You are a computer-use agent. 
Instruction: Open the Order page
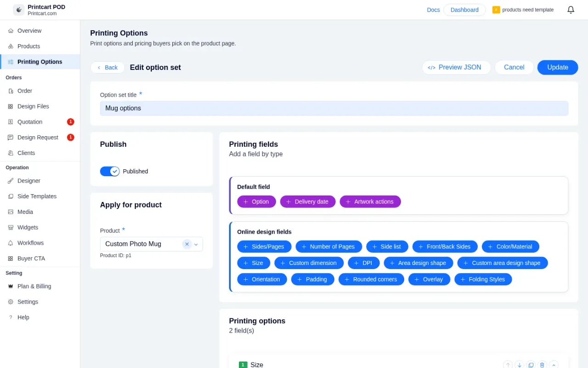[x=40, y=91]
